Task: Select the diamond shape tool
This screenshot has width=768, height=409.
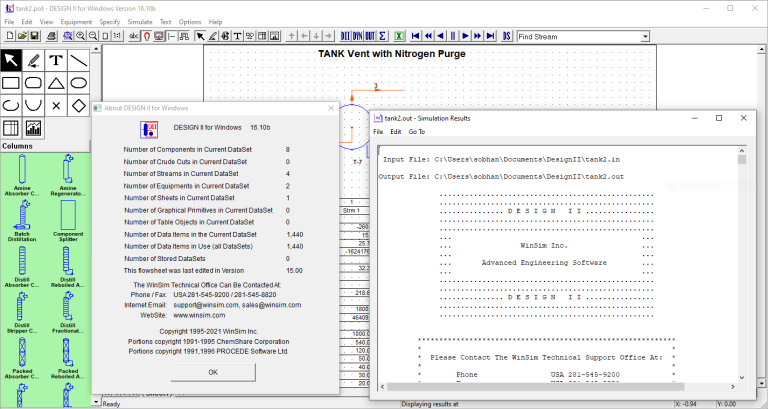Action: pyautogui.click(x=78, y=105)
